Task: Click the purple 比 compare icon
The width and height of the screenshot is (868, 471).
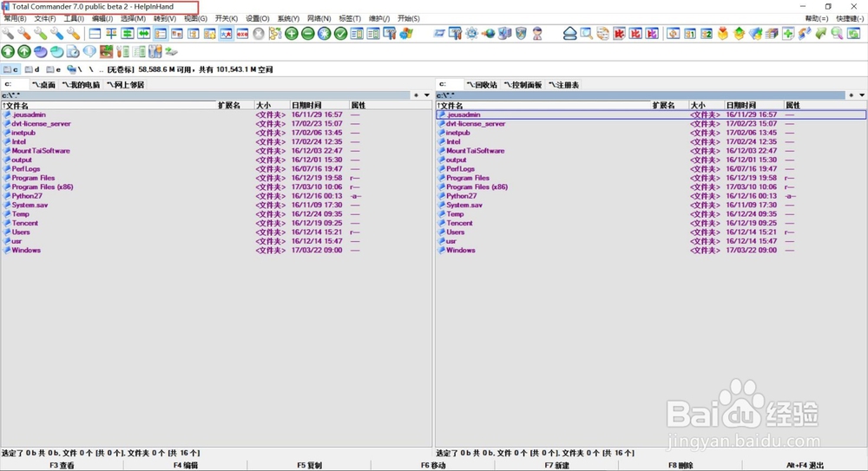Action: pos(652,34)
